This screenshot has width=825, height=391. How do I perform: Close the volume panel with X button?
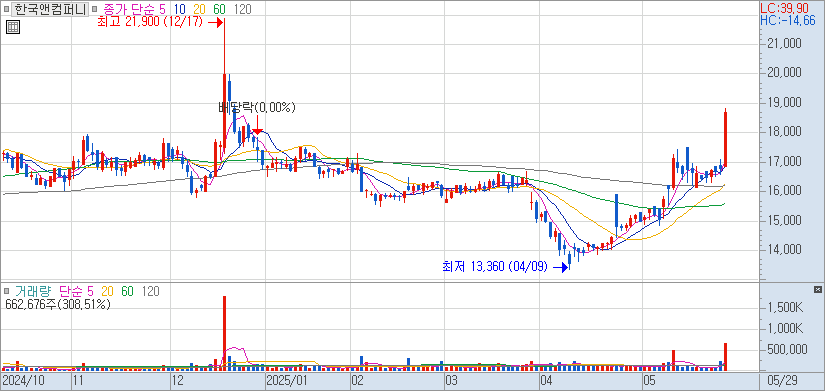(817, 289)
